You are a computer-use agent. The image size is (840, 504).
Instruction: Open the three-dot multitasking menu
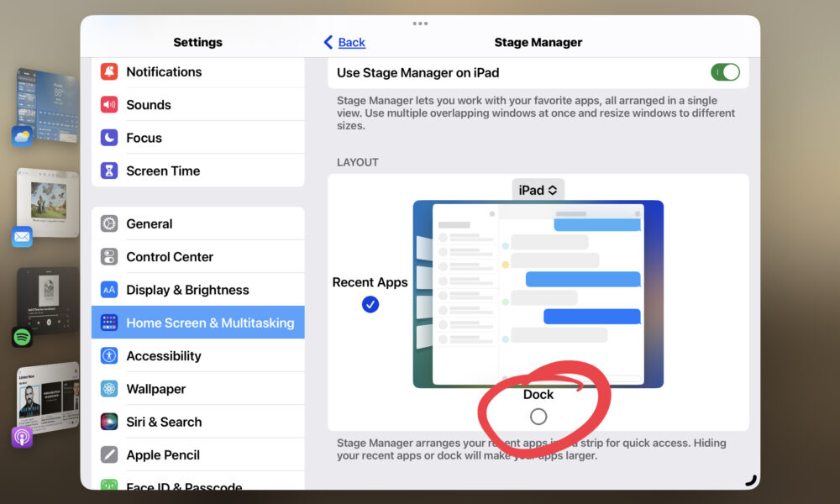(x=421, y=24)
